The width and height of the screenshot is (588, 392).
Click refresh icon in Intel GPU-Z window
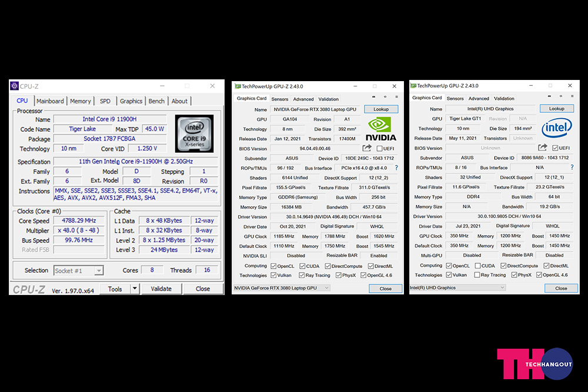click(560, 96)
